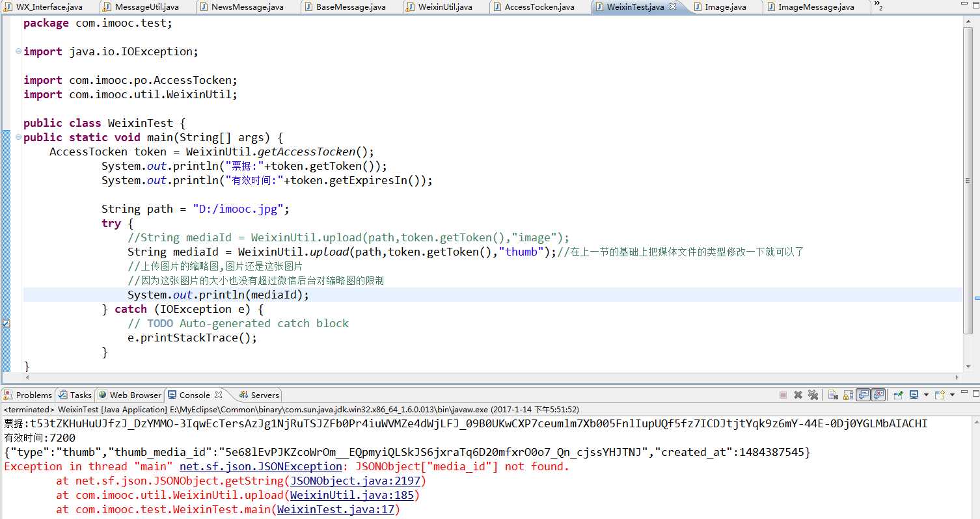
Task: Open the JSONObject.java:2197 stack trace link
Action: [355, 481]
